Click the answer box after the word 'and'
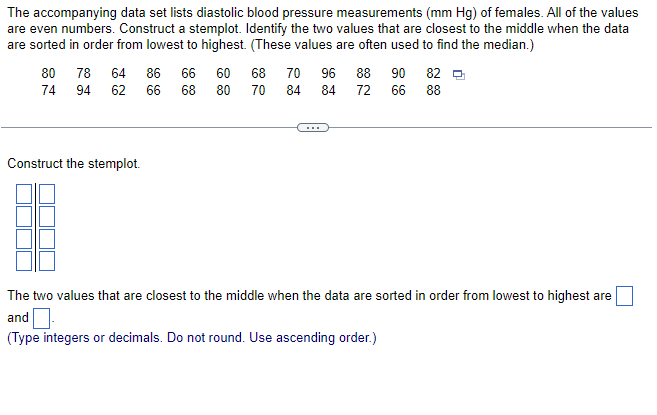 click(41, 318)
